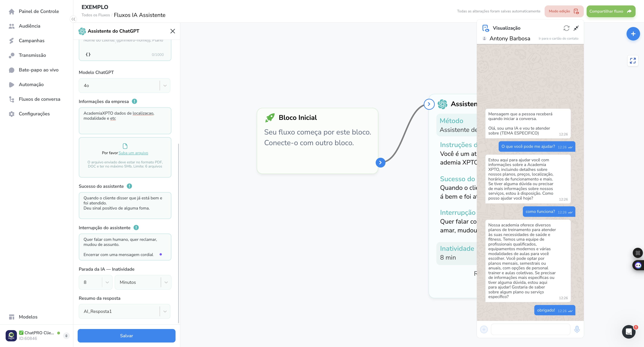Click the microphone icon in chat preview
Screen dimensions: 644x347
coord(577,329)
